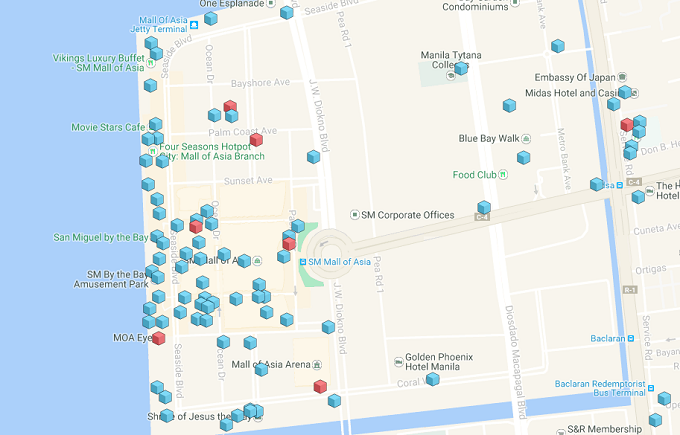Click the Mall Of Asia Jetty Terminal ferry icon
Viewport: 680px width, 435px height.
click(194, 25)
